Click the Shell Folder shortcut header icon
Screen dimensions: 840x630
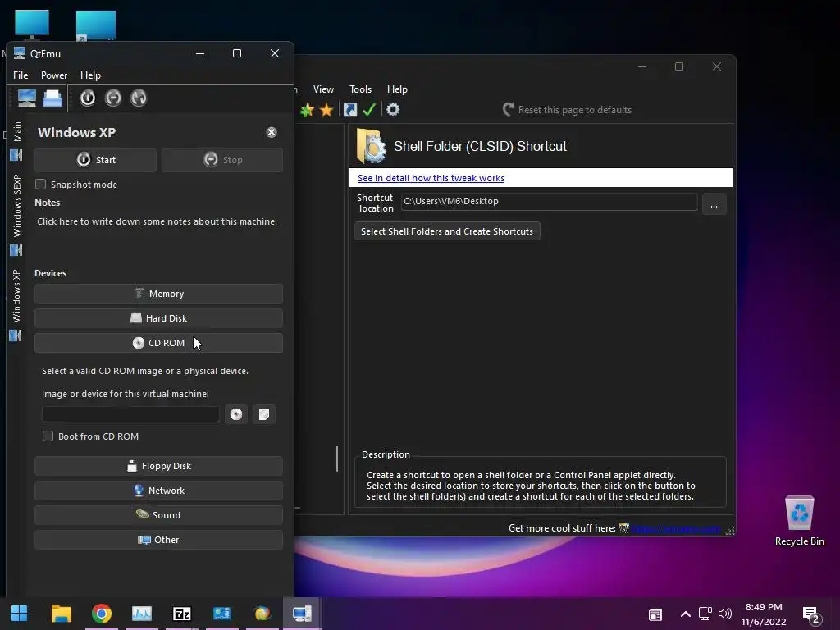(370, 146)
